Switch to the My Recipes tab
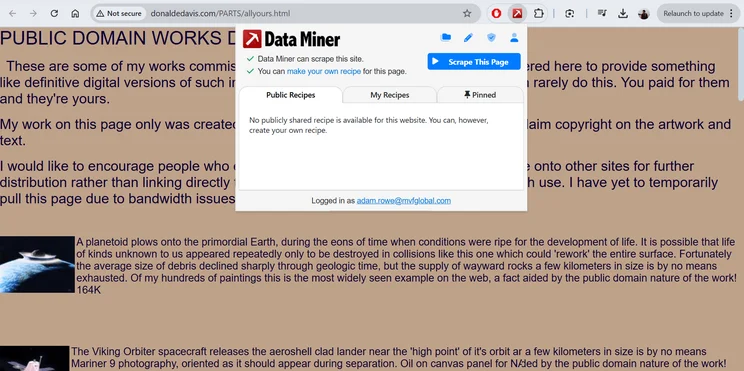 pos(390,95)
